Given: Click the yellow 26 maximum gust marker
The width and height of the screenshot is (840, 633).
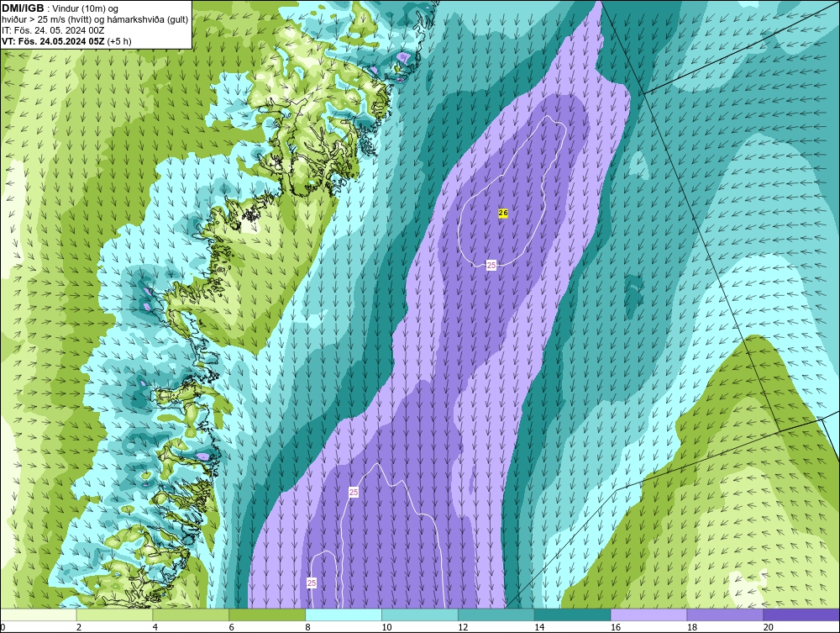Looking at the screenshot, I should 502,213.
